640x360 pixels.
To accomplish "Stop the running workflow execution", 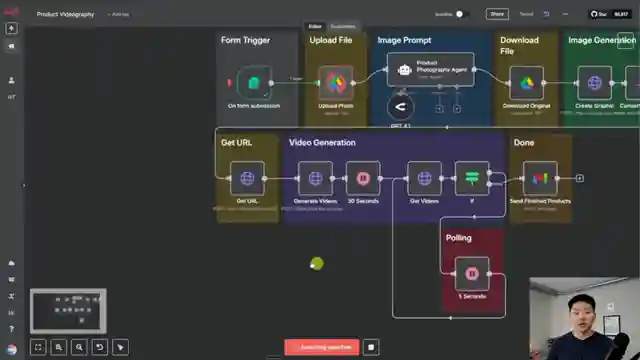I will pyautogui.click(x=371, y=347).
